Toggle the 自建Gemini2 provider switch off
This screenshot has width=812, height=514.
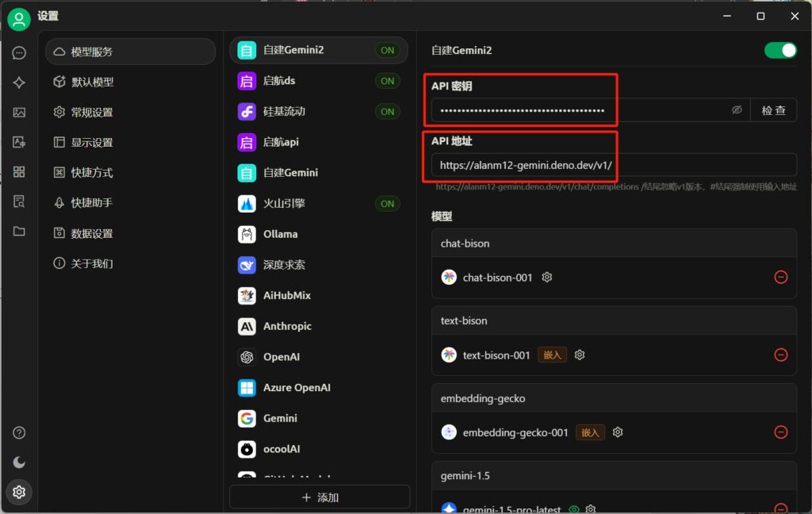[780, 50]
